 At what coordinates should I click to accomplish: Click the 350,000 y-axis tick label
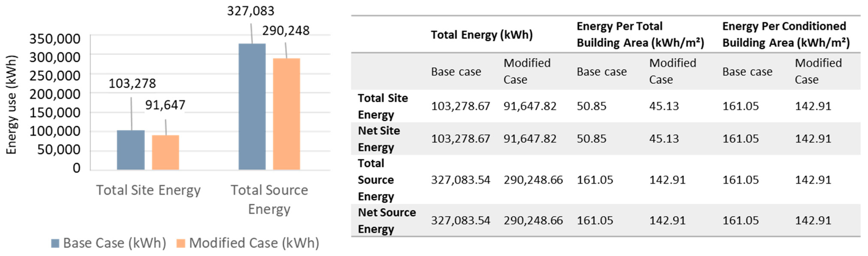[55, 39]
